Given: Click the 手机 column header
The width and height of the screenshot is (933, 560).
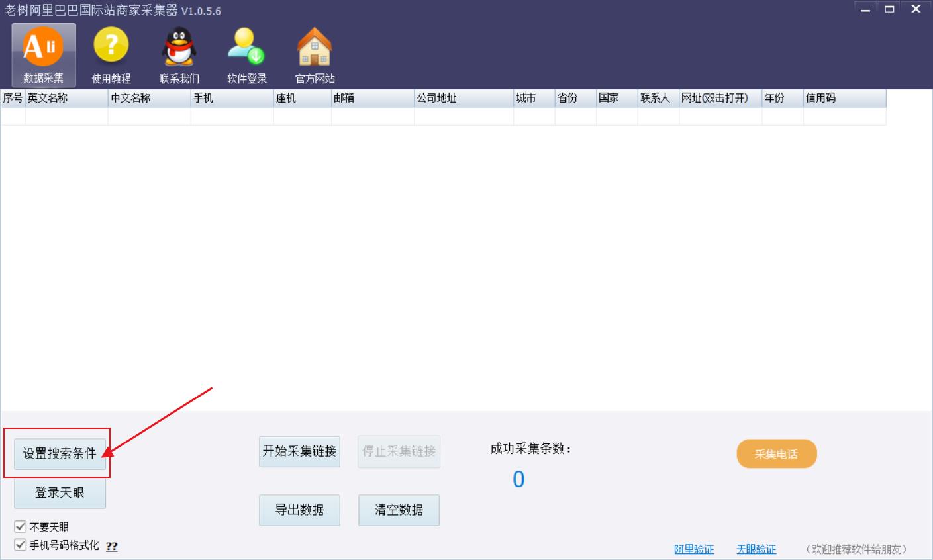Looking at the screenshot, I should coord(232,98).
